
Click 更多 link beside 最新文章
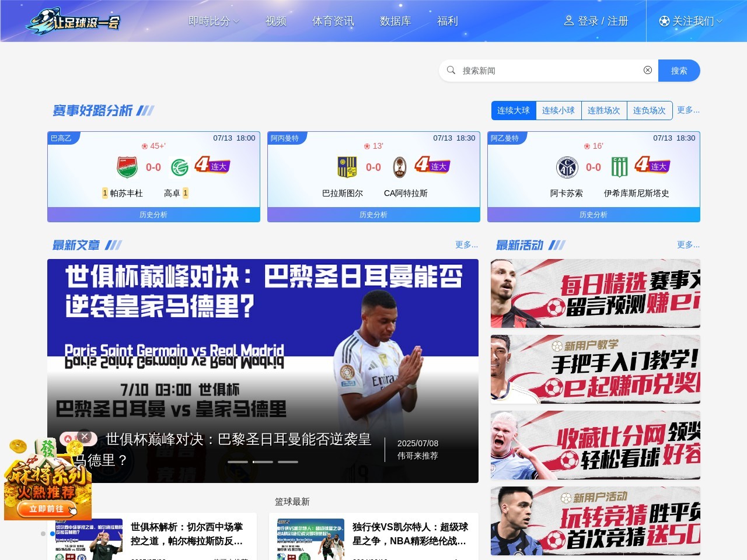[466, 245]
